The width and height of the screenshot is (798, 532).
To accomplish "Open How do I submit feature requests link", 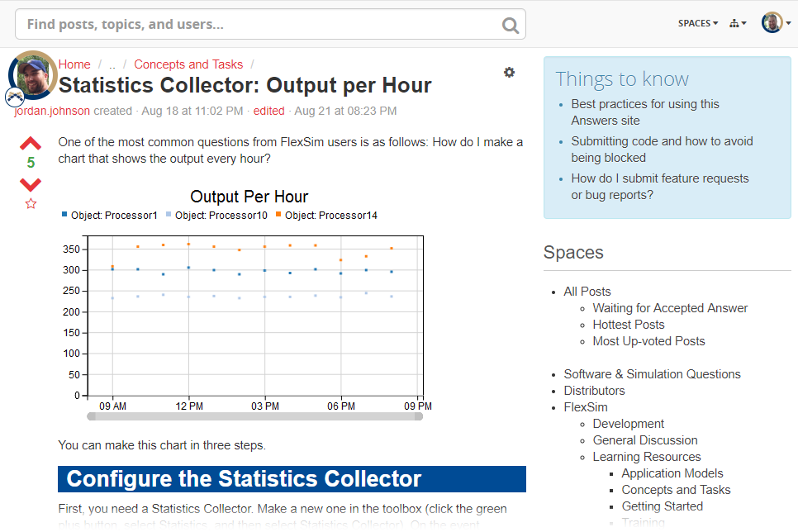I will [x=659, y=187].
